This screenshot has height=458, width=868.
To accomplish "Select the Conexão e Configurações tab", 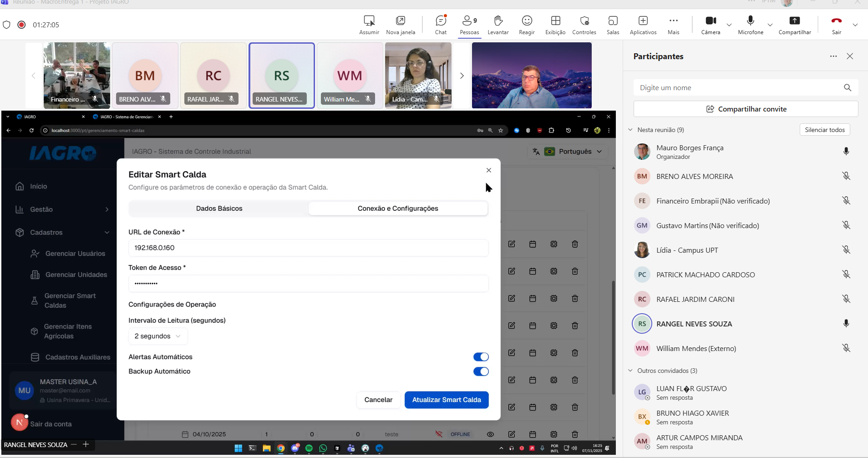I will [x=398, y=209].
